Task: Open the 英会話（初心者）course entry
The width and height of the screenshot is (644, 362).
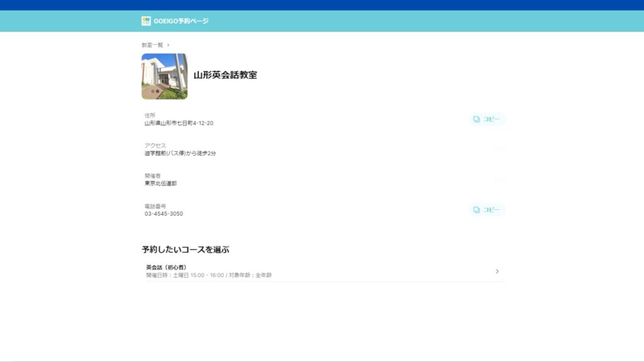Action: tap(323, 271)
